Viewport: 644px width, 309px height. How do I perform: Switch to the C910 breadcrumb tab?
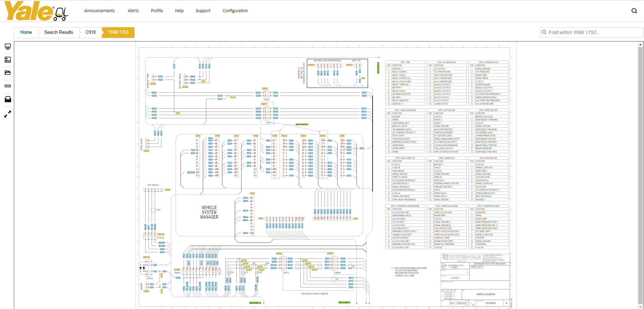point(90,32)
